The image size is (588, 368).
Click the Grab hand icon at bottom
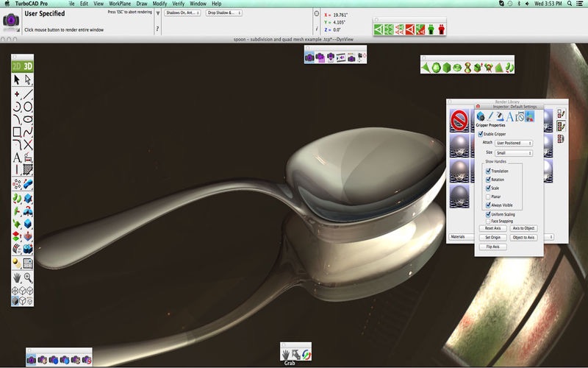(x=285, y=355)
